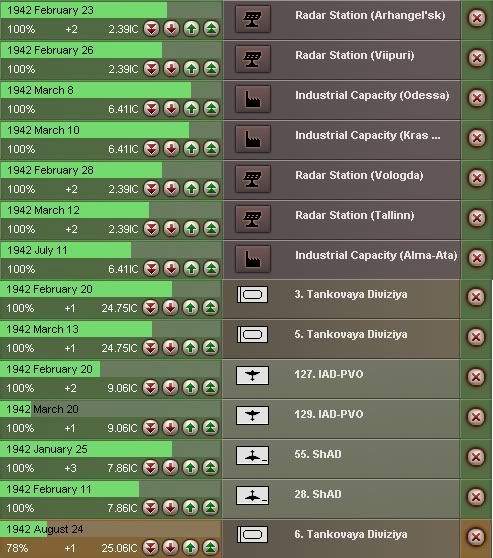Click the 1942 July 11 progress bar
The height and width of the screenshot is (558, 493).
[111, 250]
